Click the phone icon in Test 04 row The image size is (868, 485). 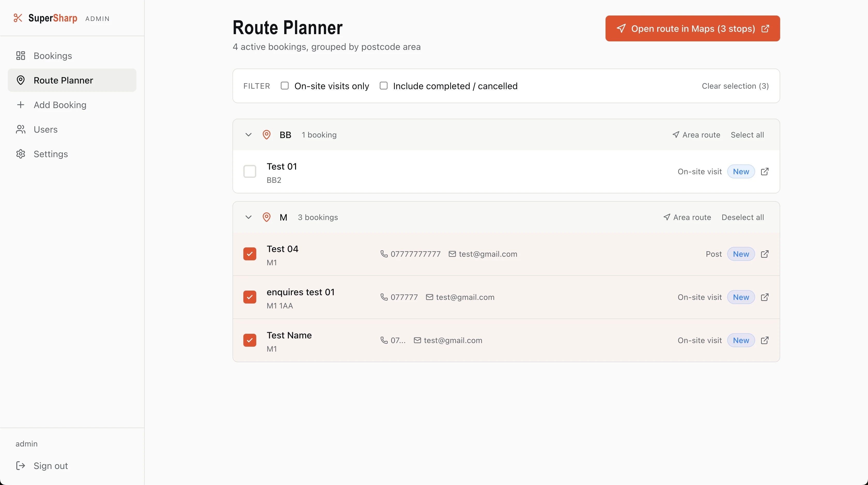point(384,254)
